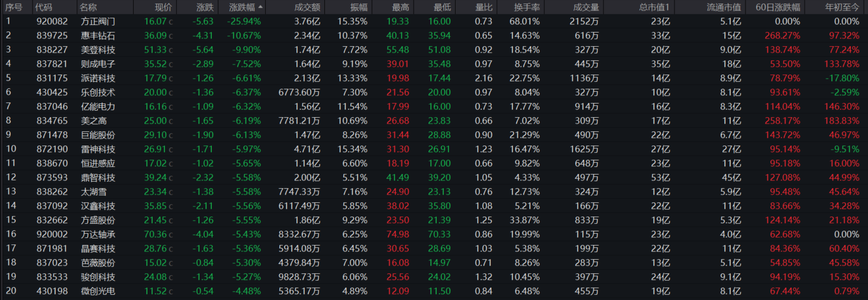Click the -17.80% year-to-date value
Viewport: 868px width, 300px height.
pos(843,78)
